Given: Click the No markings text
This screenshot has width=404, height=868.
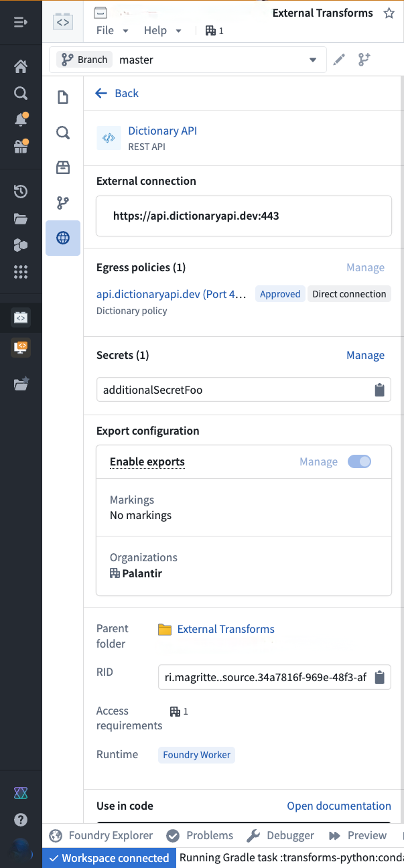Looking at the screenshot, I should 141,516.
